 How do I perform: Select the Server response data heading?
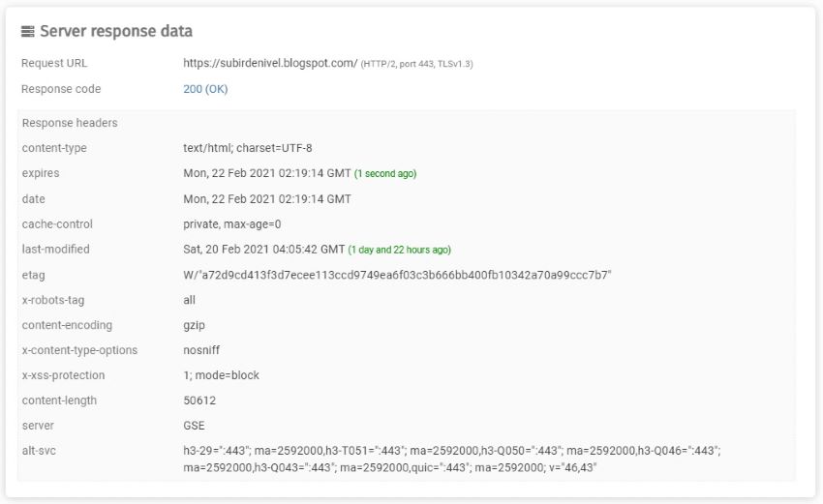click(116, 32)
